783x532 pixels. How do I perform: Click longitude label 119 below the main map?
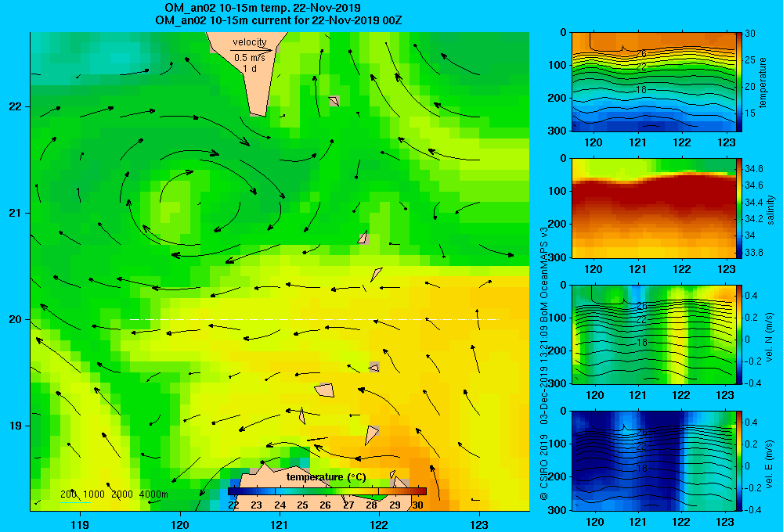coord(80,524)
